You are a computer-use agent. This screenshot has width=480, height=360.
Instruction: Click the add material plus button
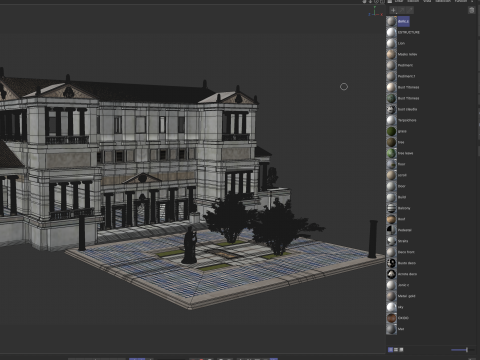click(x=393, y=10)
